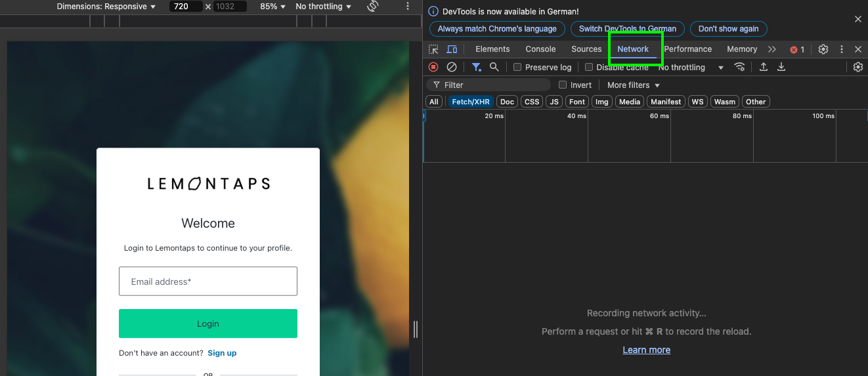Grab the DevTools pane resize handle
This screenshot has height=376, width=868.
[416, 329]
